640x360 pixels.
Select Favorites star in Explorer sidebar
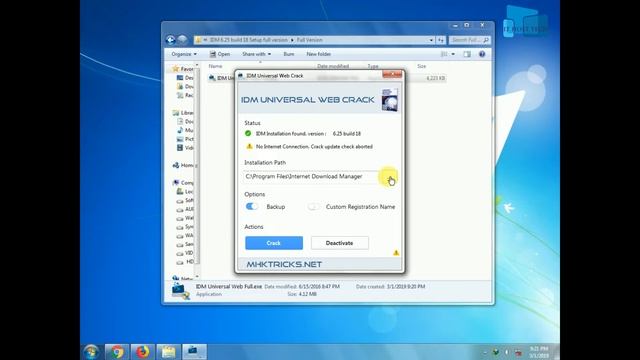(x=176, y=69)
